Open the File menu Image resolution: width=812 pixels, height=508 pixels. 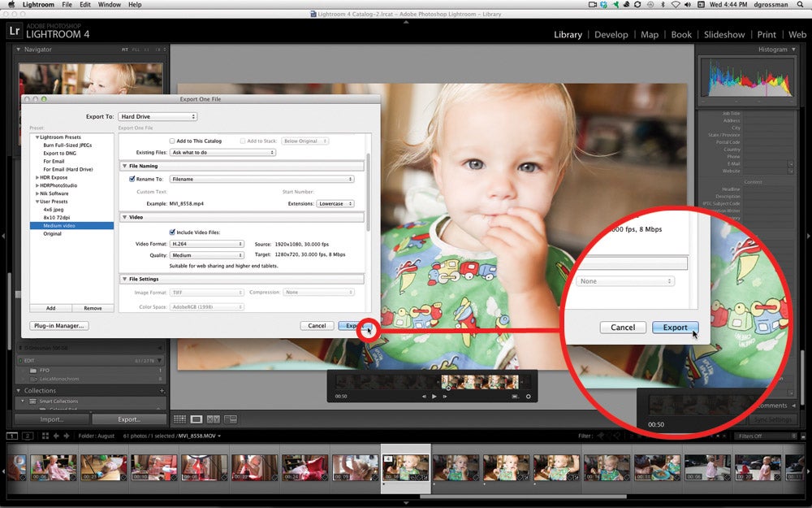pyautogui.click(x=67, y=5)
